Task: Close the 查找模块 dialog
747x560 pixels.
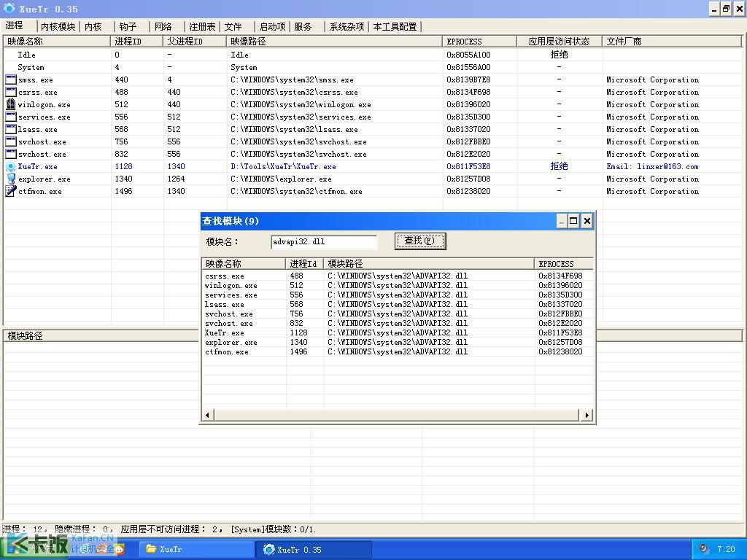Action: pos(587,221)
